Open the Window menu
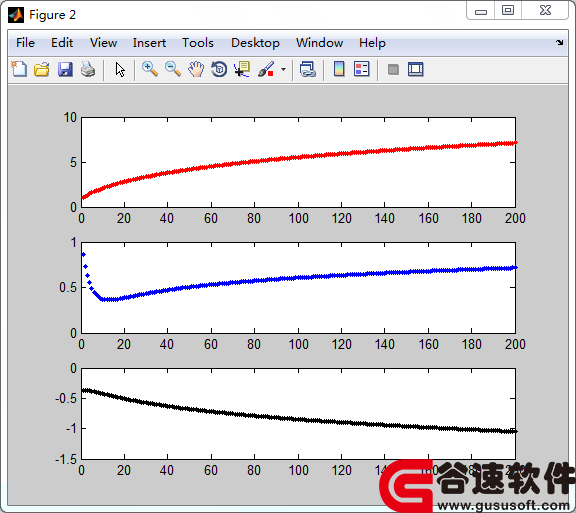The image size is (576, 513). (320, 43)
